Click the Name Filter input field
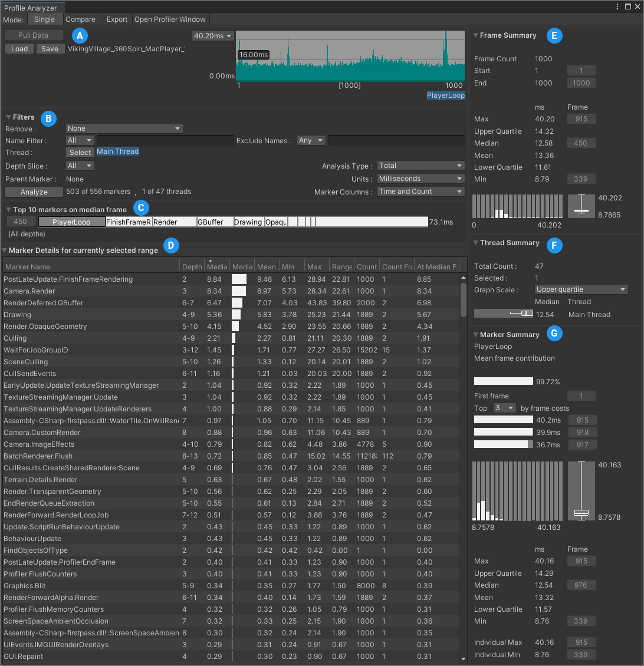644x666 pixels. (x=165, y=140)
